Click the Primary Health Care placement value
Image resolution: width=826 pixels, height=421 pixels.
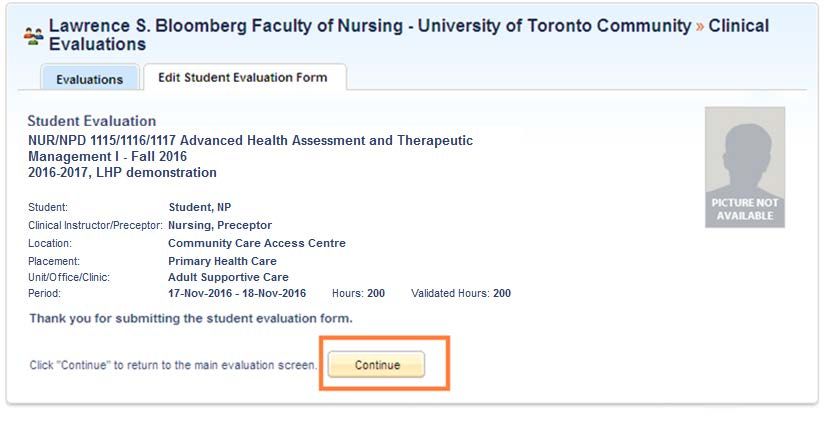222,261
